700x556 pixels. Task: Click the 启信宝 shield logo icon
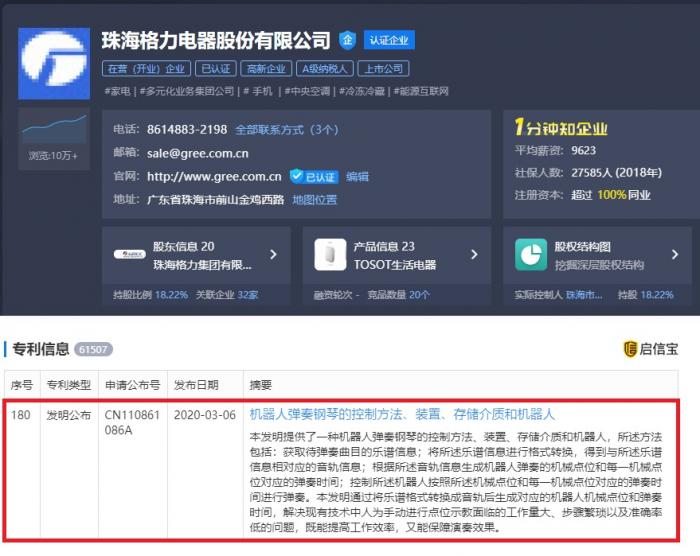click(630, 349)
